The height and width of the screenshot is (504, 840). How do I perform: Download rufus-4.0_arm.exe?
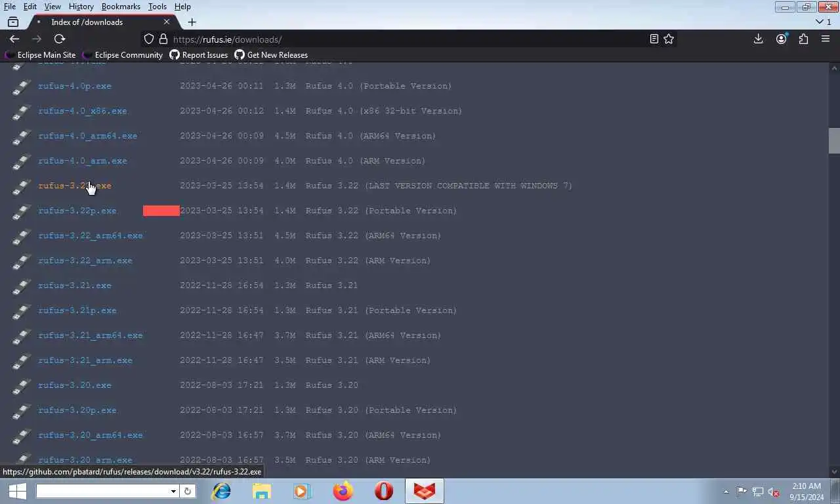click(83, 161)
